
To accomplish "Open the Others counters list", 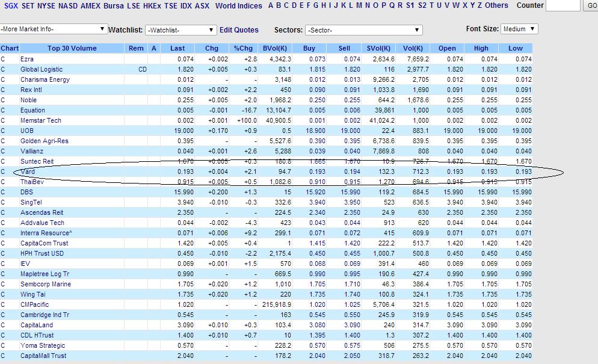I will [x=497, y=5].
